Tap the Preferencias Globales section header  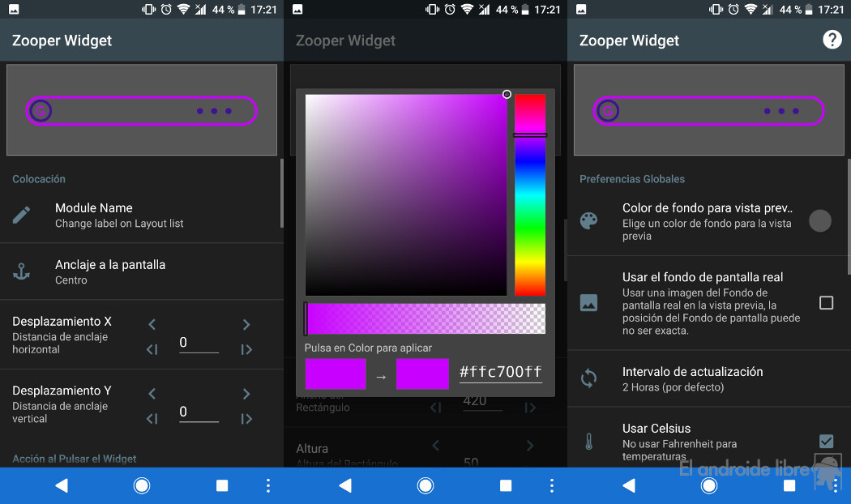pos(632,179)
